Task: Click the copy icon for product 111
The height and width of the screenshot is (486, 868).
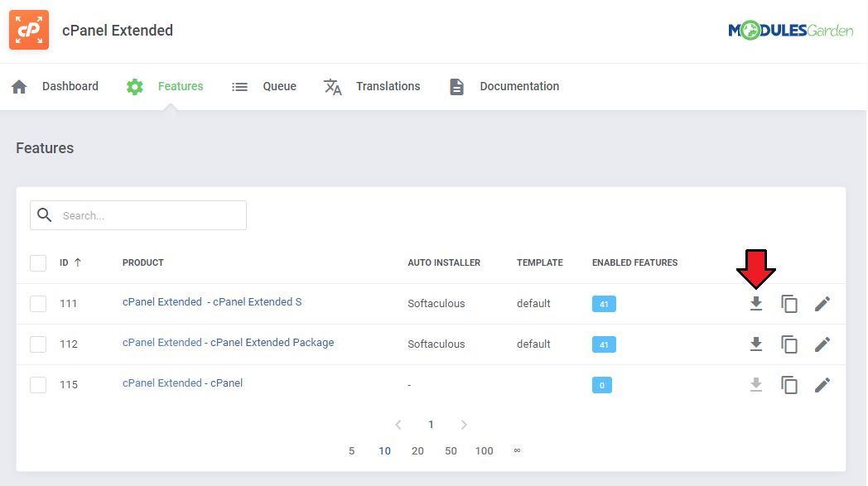Action: click(x=789, y=304)
